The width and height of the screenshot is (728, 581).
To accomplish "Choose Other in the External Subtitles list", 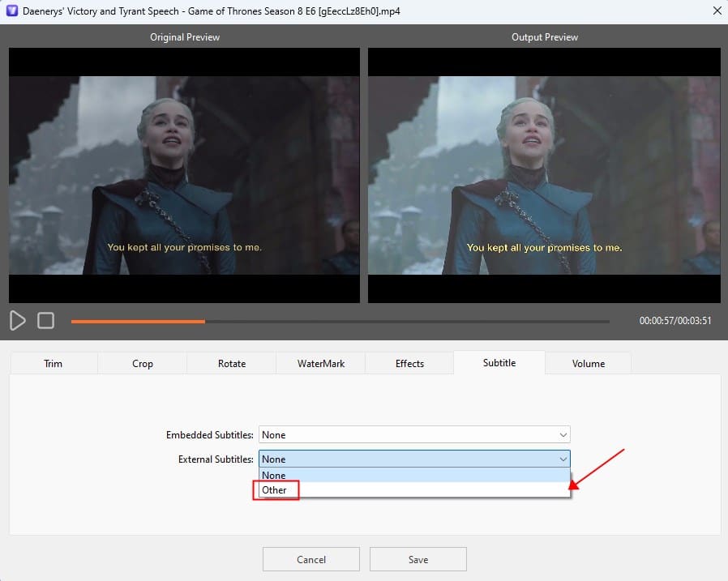I will pos(414,489).
